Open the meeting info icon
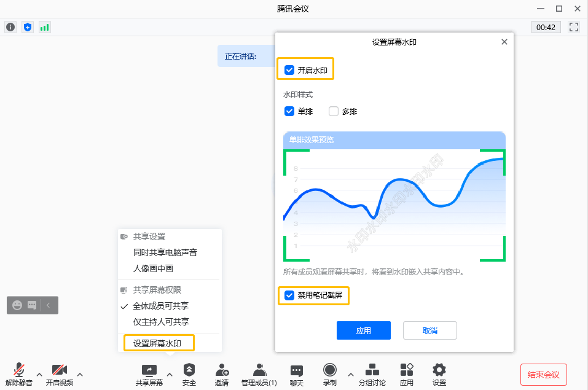The width and height of the screenshot is (588, 390). (x=10, y=27)
